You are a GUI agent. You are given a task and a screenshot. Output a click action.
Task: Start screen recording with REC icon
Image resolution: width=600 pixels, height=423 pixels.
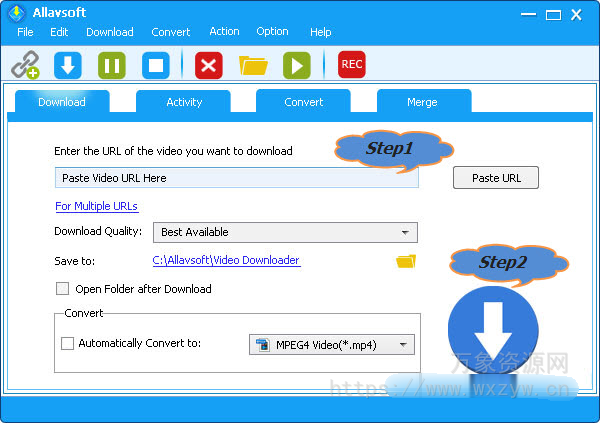[x=352, y=64]
